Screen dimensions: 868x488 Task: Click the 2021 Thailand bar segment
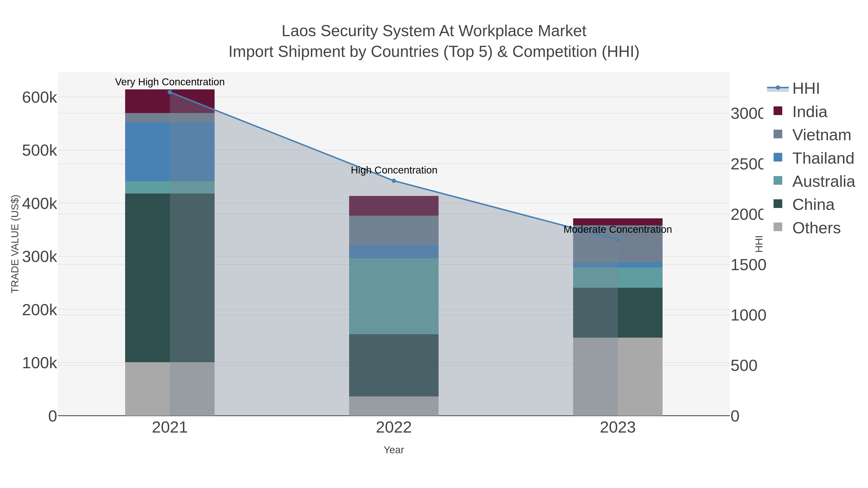[x=170, y=152]
